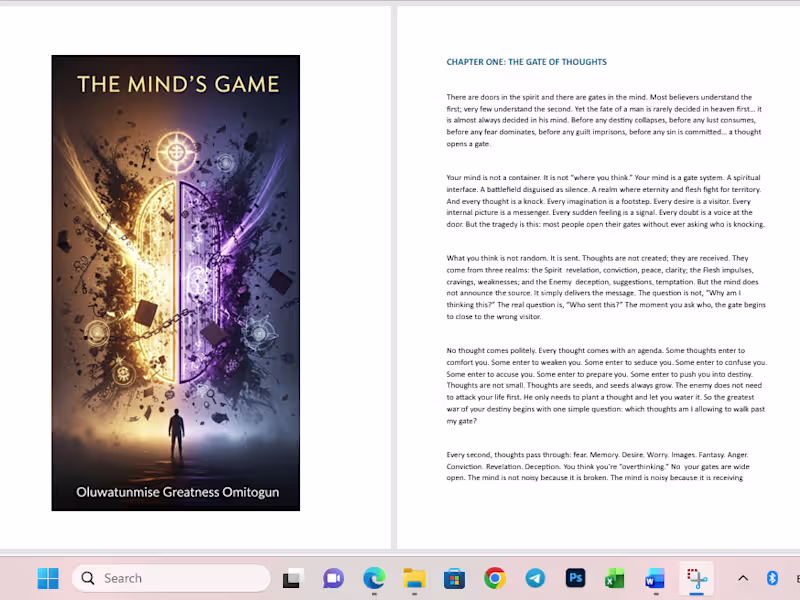Click paragraph starting 'What you think is not random'
Viewport: 800px width, 600px height.
tap(606, 287)
